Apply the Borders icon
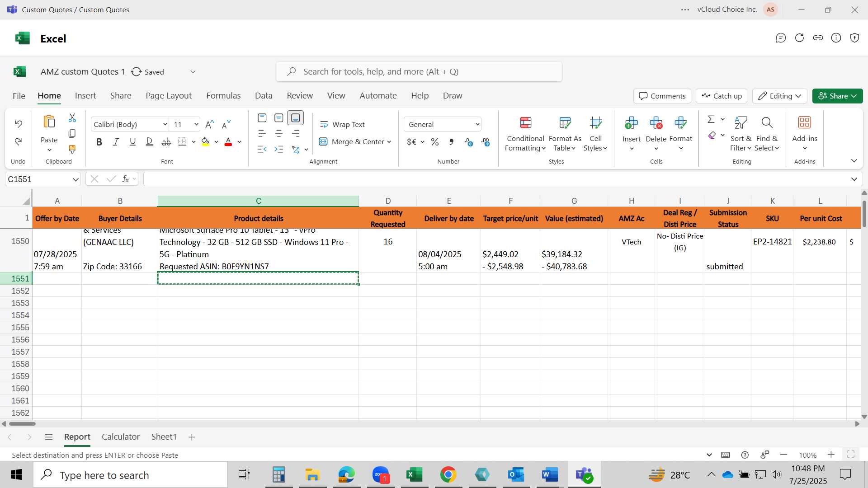 (182, 142)
